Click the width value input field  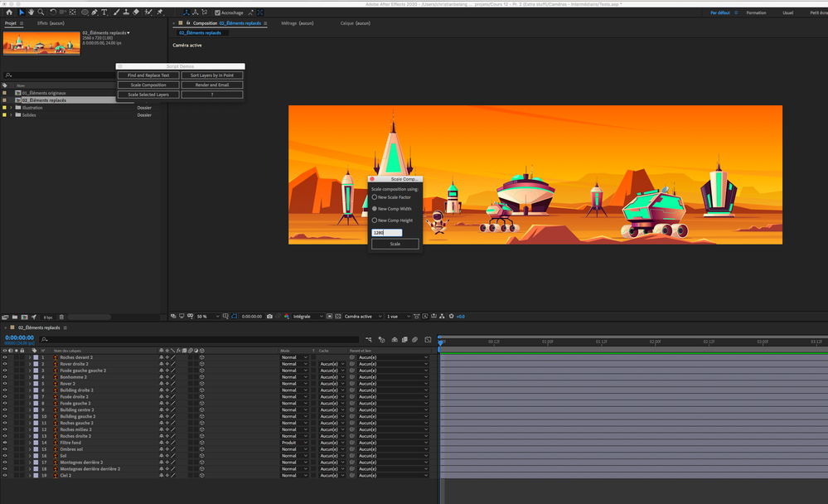click(x=387, y=233)
